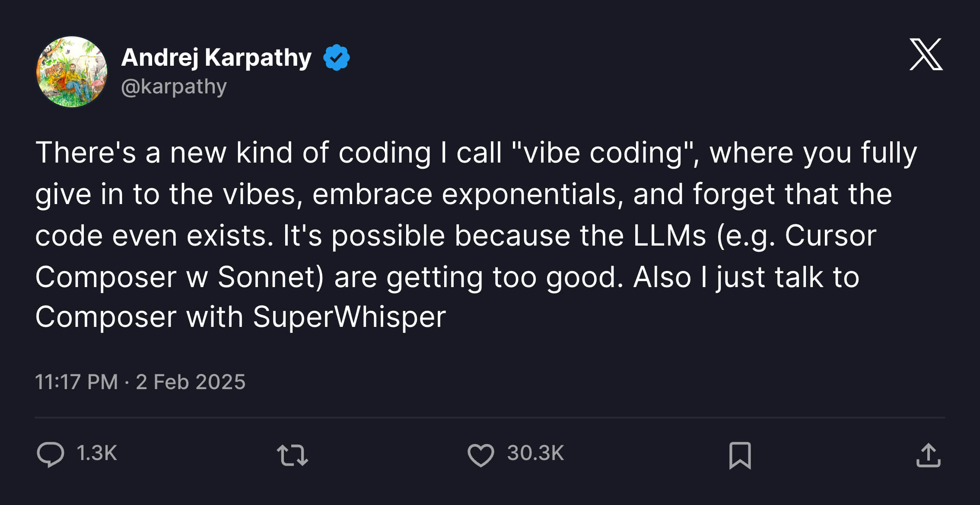Toggle the bookmark state of this tweet
This screenshot has width=980, height=505.
(x=740, y=455)
